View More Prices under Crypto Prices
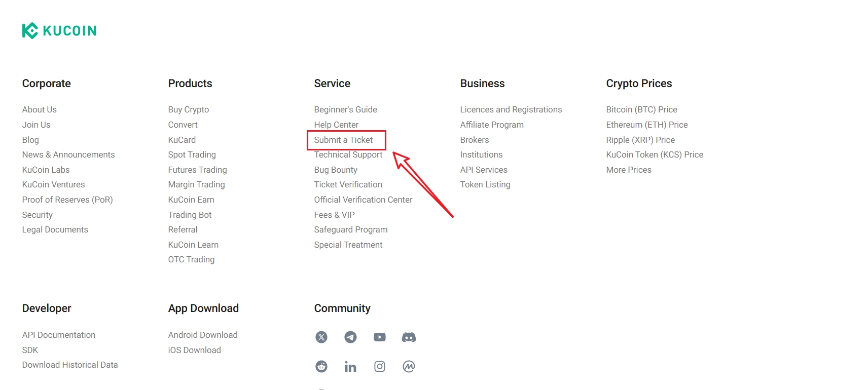868x390 pixels. (629, 170)
